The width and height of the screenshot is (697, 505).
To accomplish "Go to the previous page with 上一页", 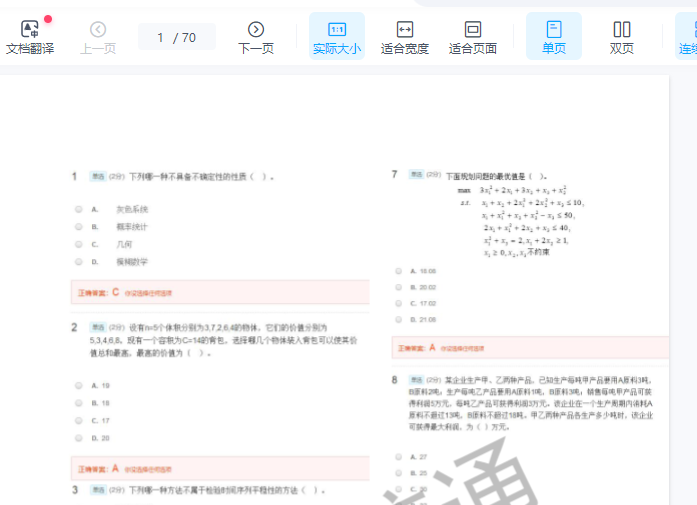I will [x=98, y=37].
